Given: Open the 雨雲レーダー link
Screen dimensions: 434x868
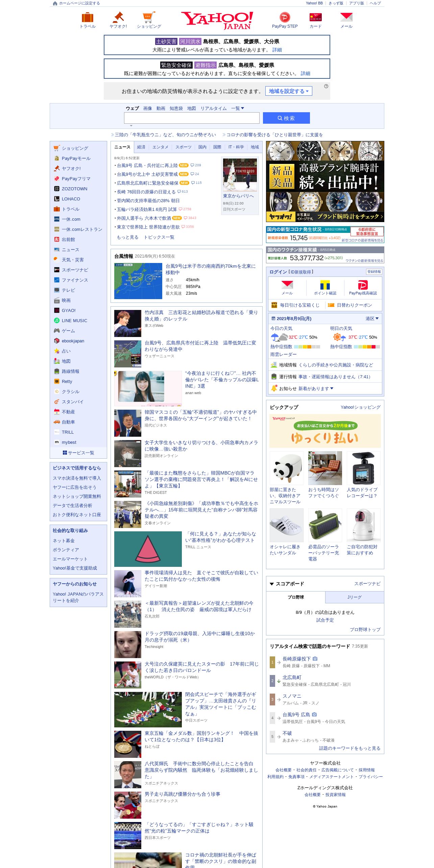Looking at the screenshot, I should click(x=284, y=354).
